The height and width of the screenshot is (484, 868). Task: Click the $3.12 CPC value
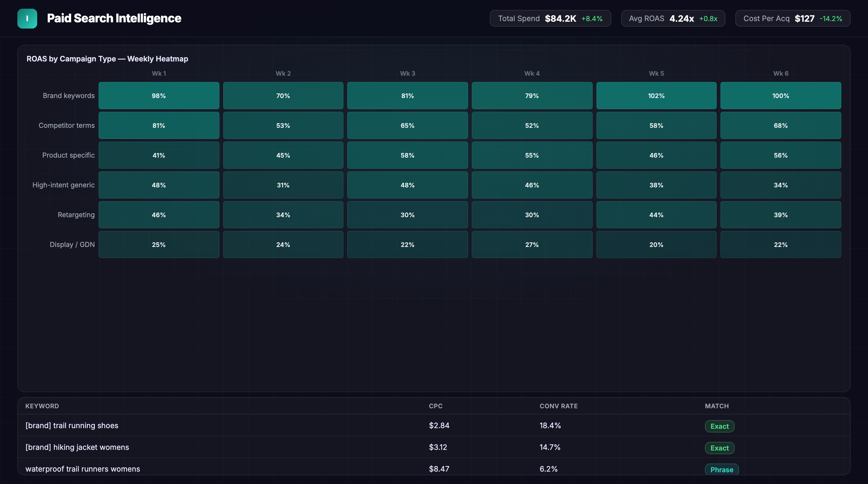pyautogui.click(x=438, y=447)
